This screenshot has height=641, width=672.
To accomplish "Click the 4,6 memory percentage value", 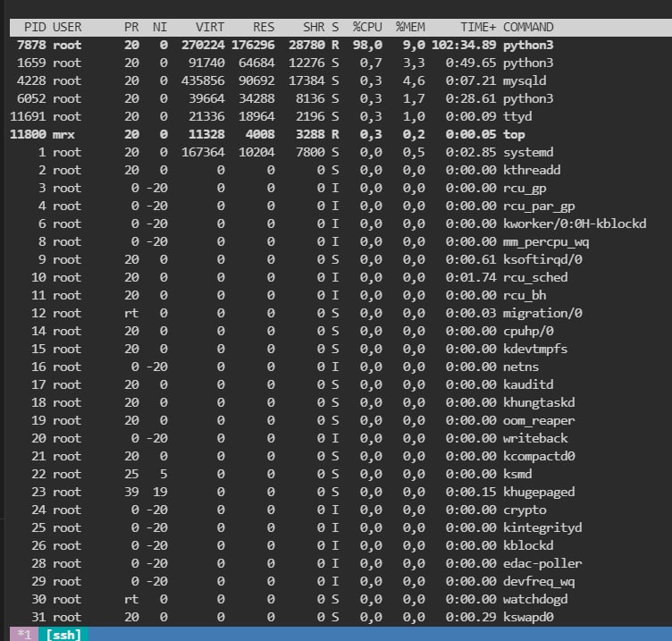I will [x=414, y=80].
